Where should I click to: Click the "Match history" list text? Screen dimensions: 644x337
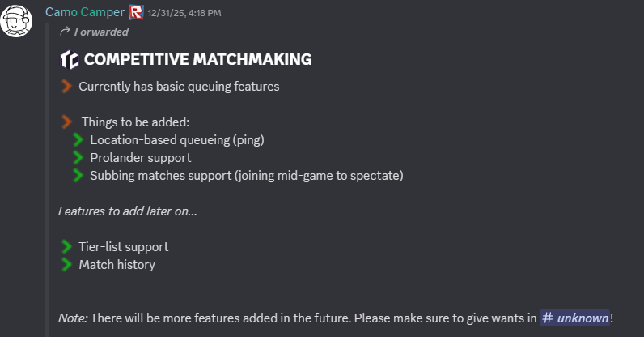click(x=117, y=264)
